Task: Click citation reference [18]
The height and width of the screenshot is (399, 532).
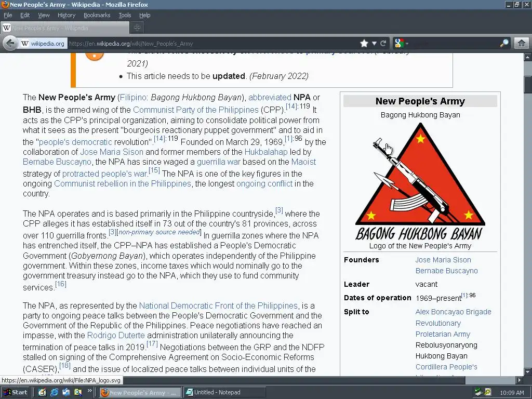Action: click(65, 365)
